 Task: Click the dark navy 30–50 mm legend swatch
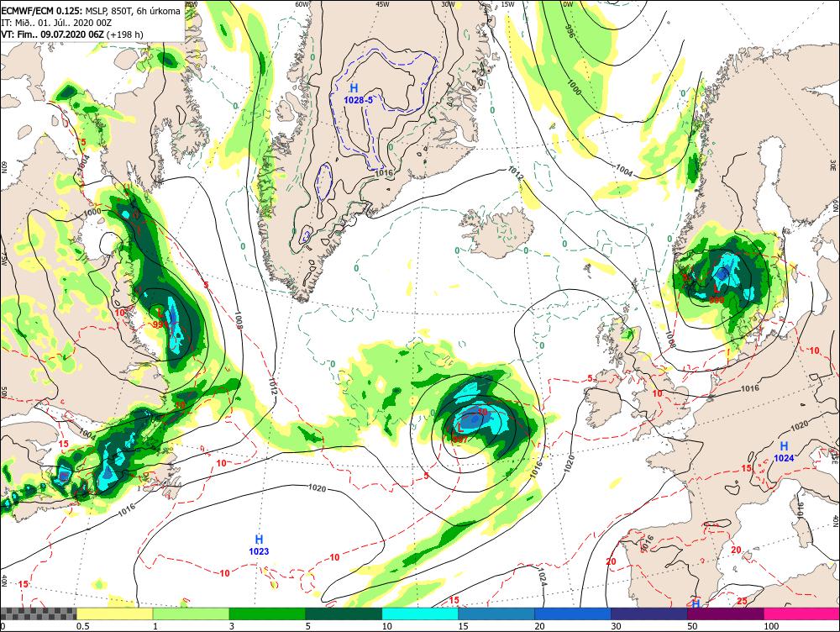coord(648,614)
